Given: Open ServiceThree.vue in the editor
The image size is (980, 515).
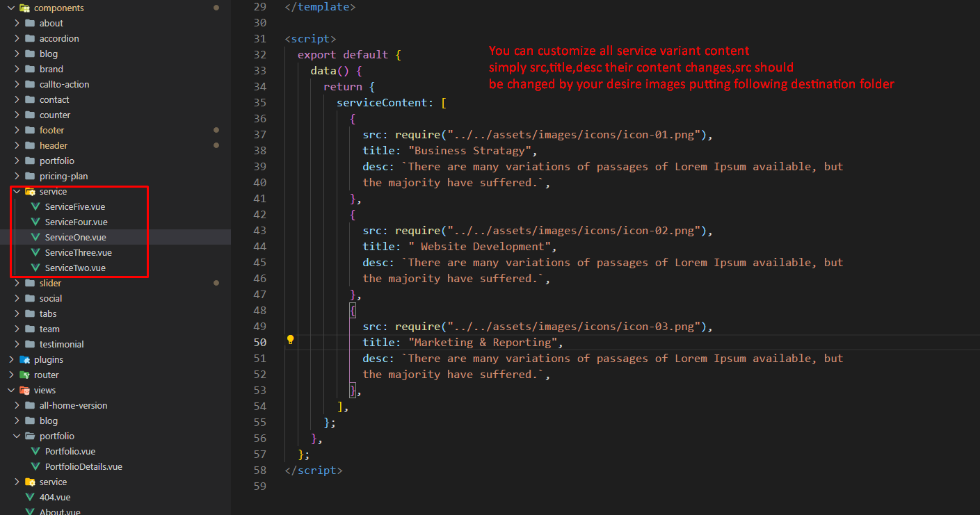Looking at the screenshot, I should 78,252.
